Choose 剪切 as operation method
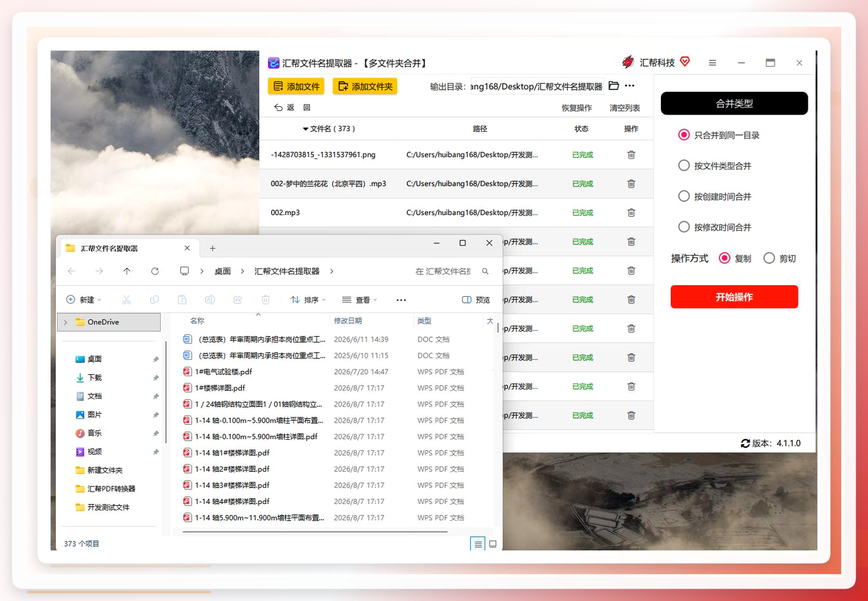Screen dimensions: 868x601 [769, 258]
